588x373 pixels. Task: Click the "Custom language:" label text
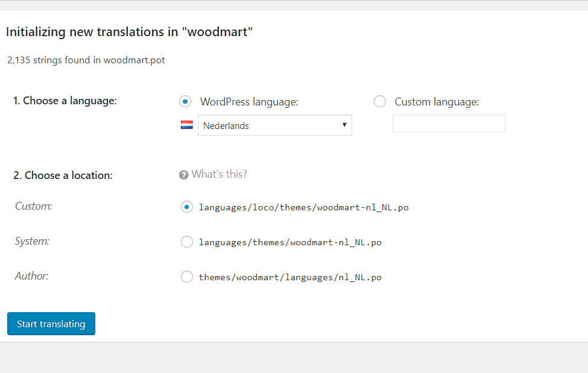[437, 102]
